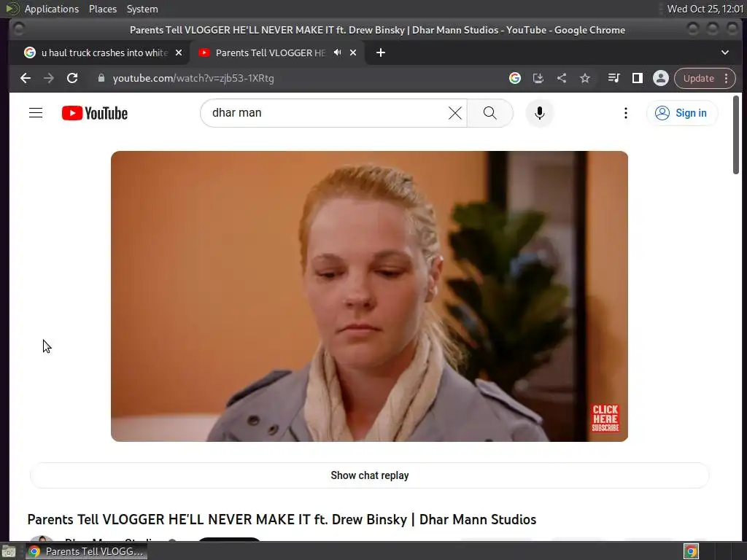Screen dimensions: 747x560
Task: Click the Chrome workspace icon bottom right
Action: (x=691, y=551)
